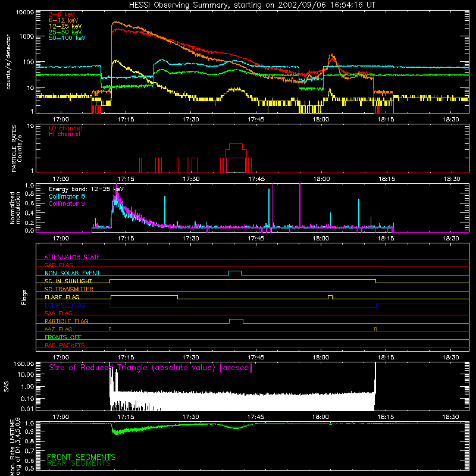The width and height of the screenshot is (476, 476).
Task: Select the LO channel legend label
Action: [x=65, y=128]
